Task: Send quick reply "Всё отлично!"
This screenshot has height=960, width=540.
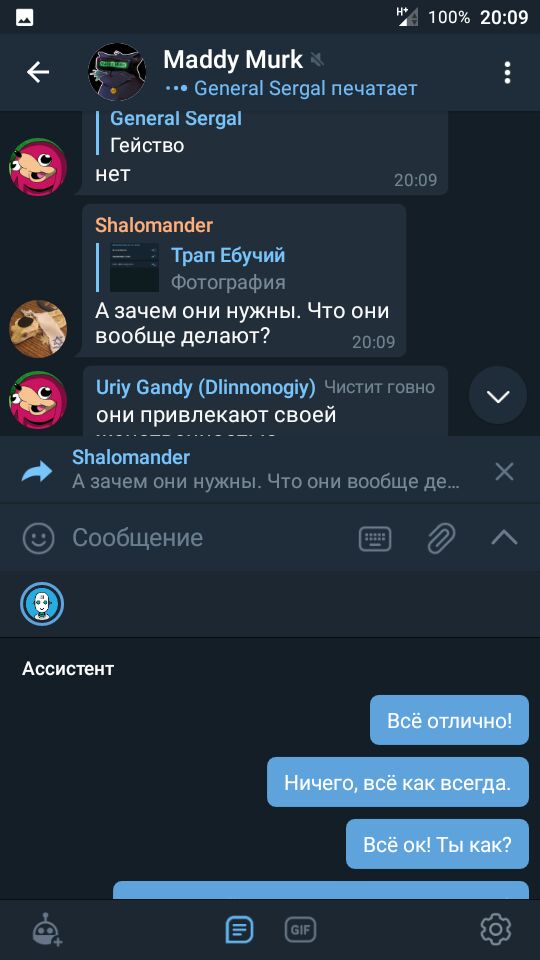Action: [449, 720]
